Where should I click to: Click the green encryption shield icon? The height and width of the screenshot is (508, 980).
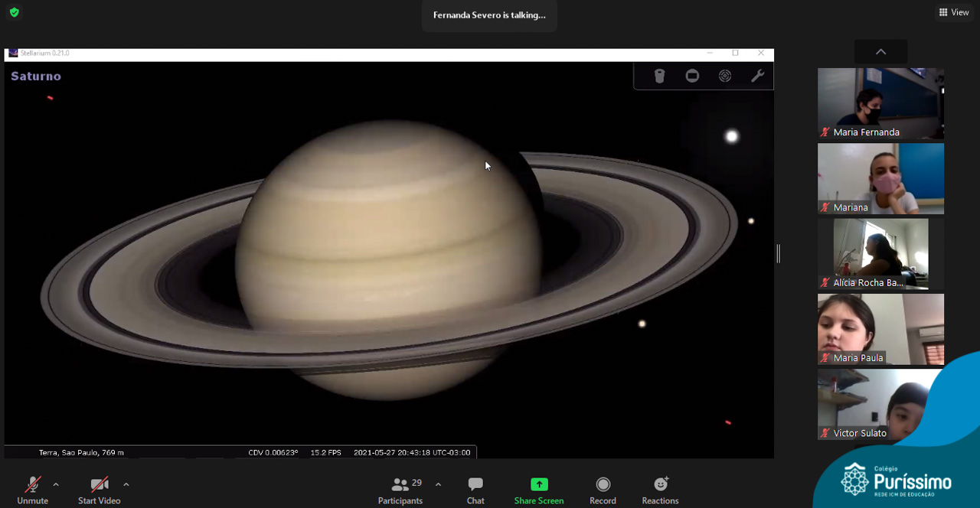point(14,12)
